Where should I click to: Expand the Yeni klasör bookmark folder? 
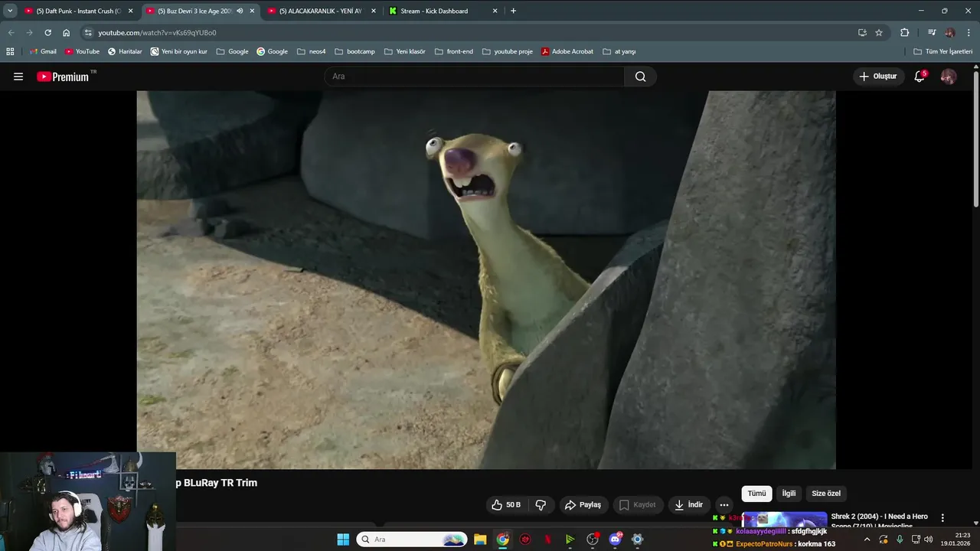404,51
